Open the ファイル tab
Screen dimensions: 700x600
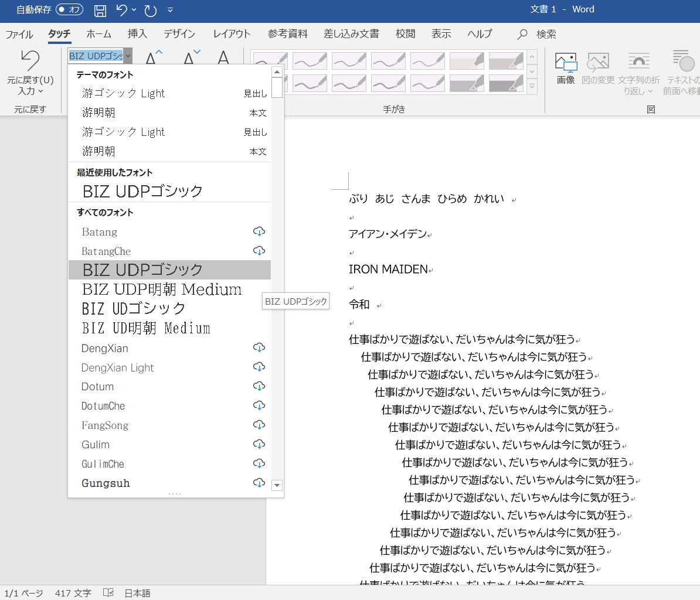click(19, 34)
